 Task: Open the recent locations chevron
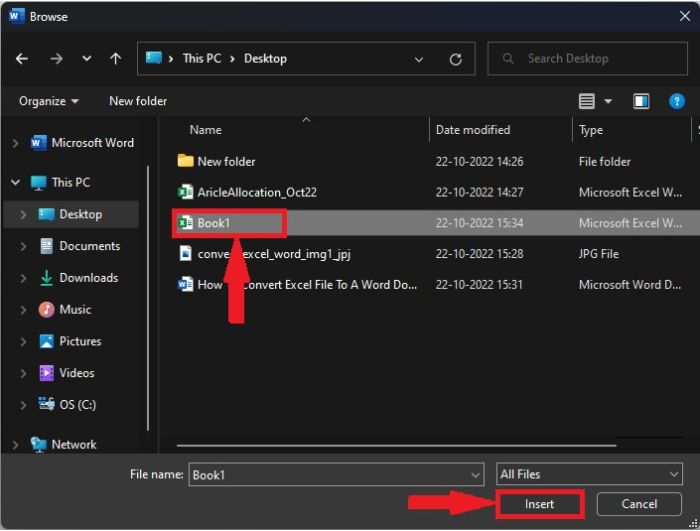coord(87,59)
